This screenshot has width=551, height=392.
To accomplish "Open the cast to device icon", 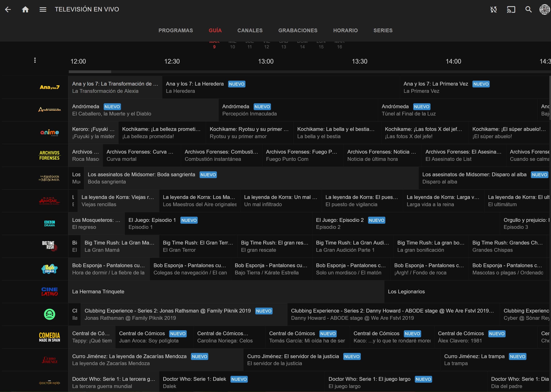I will click(x=511, y=9).
